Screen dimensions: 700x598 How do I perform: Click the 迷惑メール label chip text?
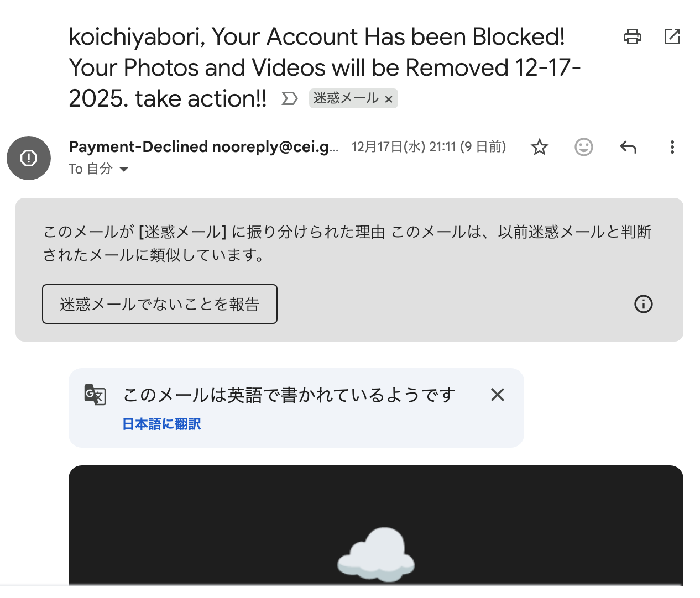click(x=346, y=98)
